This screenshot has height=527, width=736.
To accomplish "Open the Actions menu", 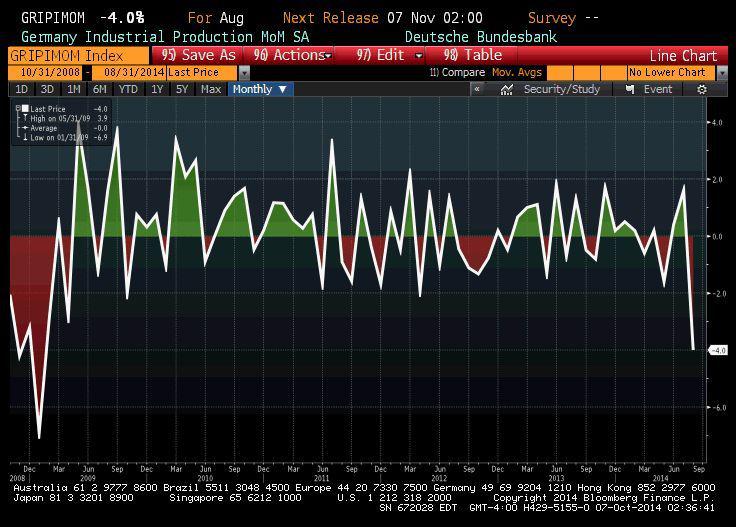I will (291, 55).
